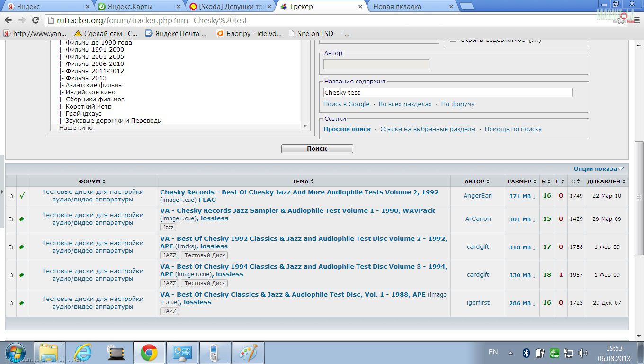The image size is (644, 364).
Task: Open new tab button
Action: (467, 7)
